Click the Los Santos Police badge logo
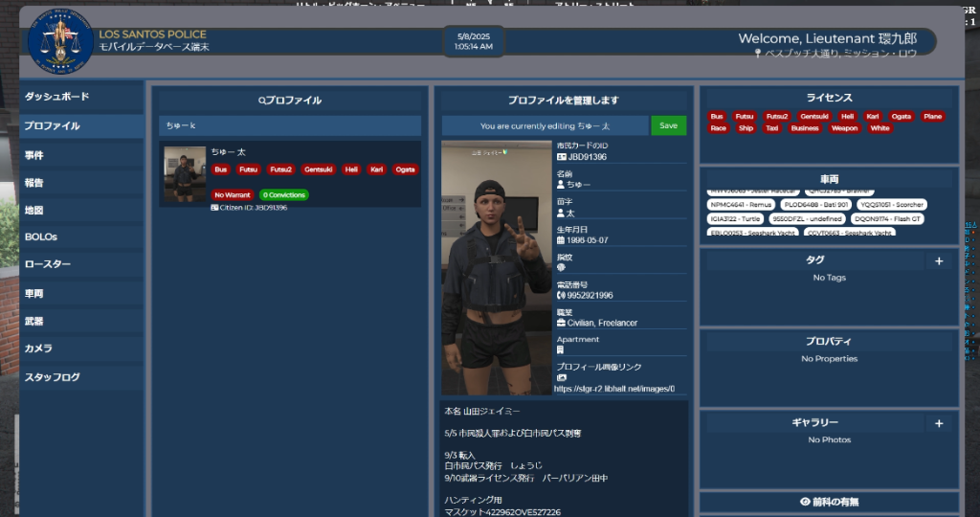Image resolution: width=980 pixels, height=517 pixels. [x=60, y=41]
